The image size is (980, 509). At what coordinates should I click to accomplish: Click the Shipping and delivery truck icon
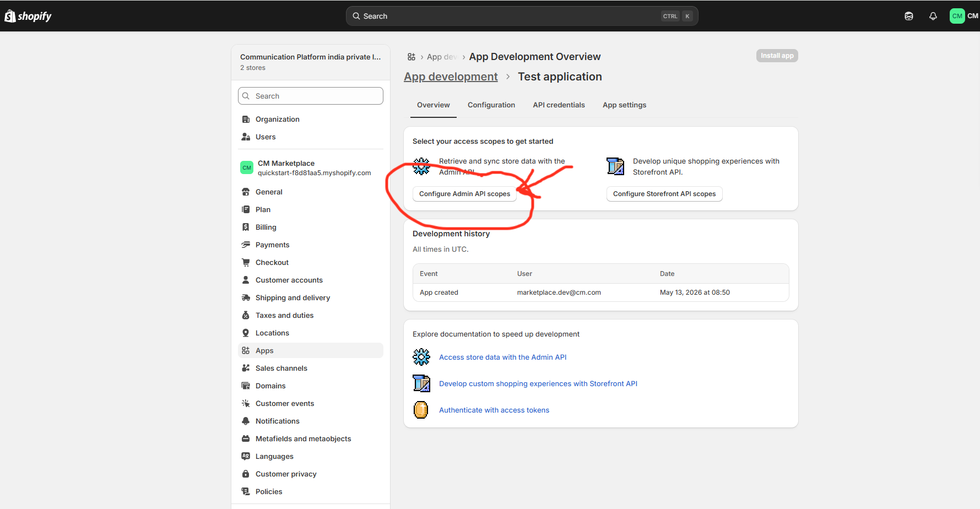pyautogui.click(x=246, y=297)
